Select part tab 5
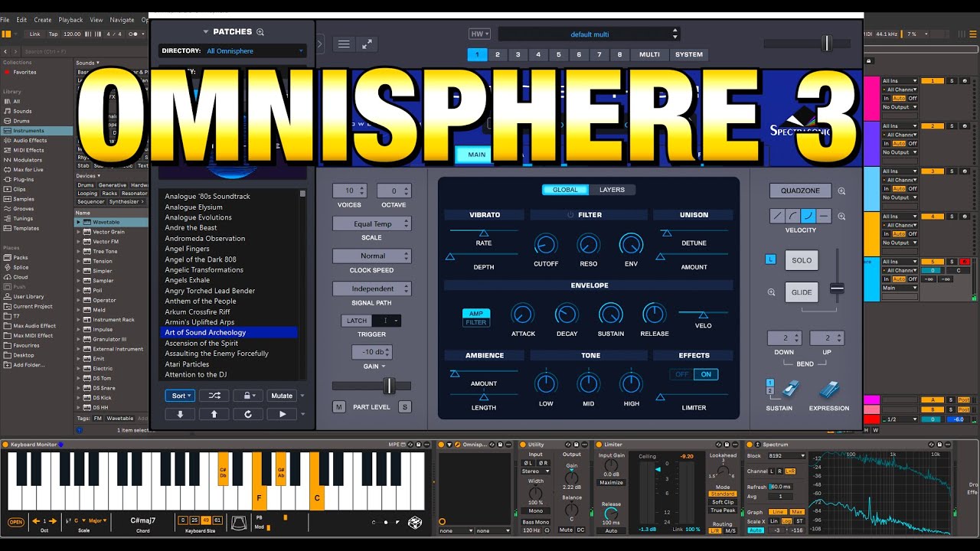Viewport: 980px width, 551px height. pyautogui.click(x=558, y=54)
